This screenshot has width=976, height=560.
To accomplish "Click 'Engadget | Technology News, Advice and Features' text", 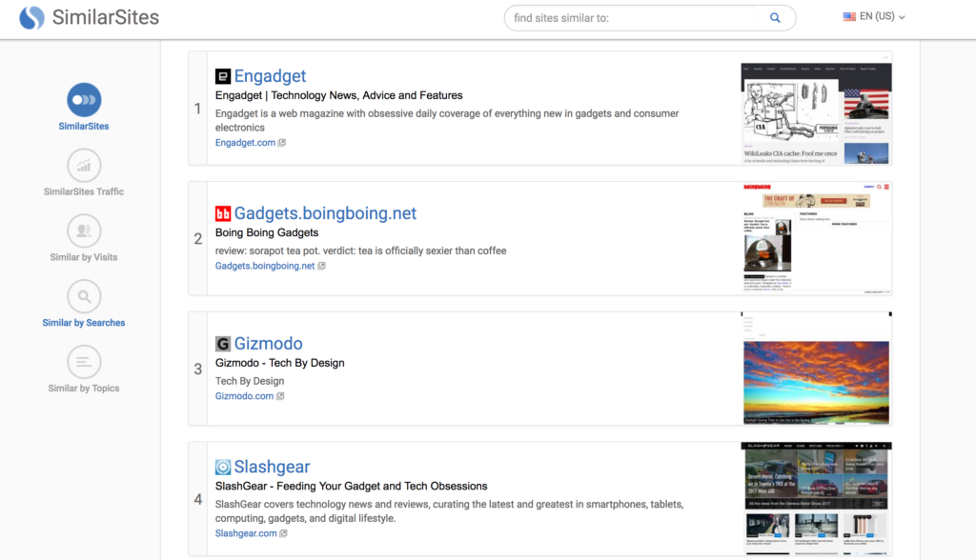I will (x=339, y=95).
